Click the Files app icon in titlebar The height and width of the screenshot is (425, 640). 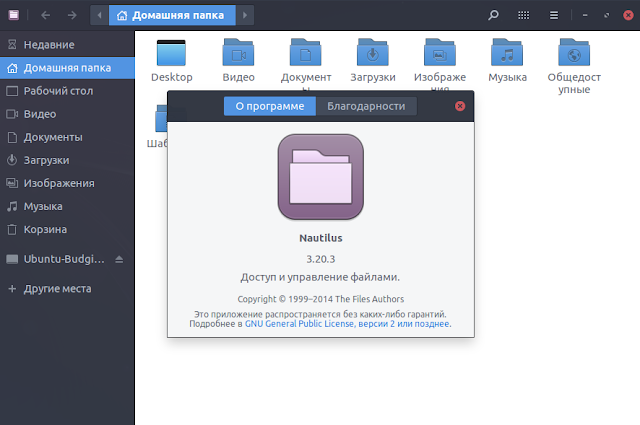pyautogui.click(x=14, y=15)
